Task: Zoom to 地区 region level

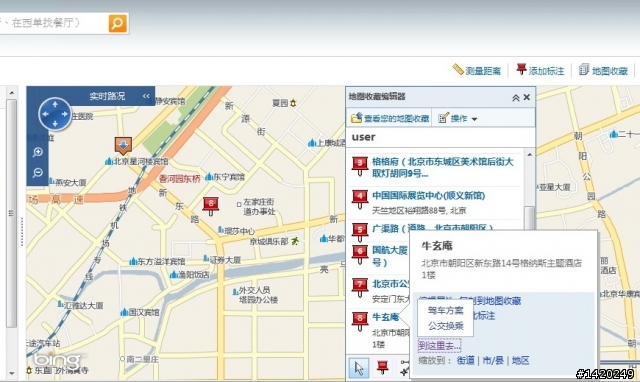Action: [520, 360]
